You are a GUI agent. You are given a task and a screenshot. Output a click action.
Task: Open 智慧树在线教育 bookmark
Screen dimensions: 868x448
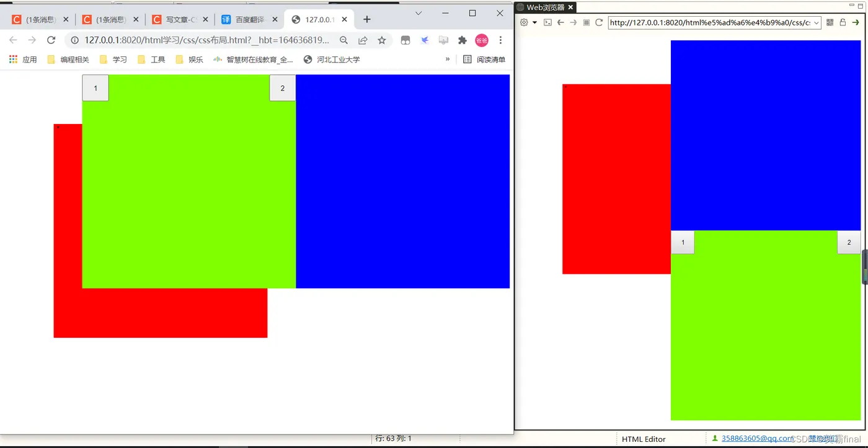(253, 59)
